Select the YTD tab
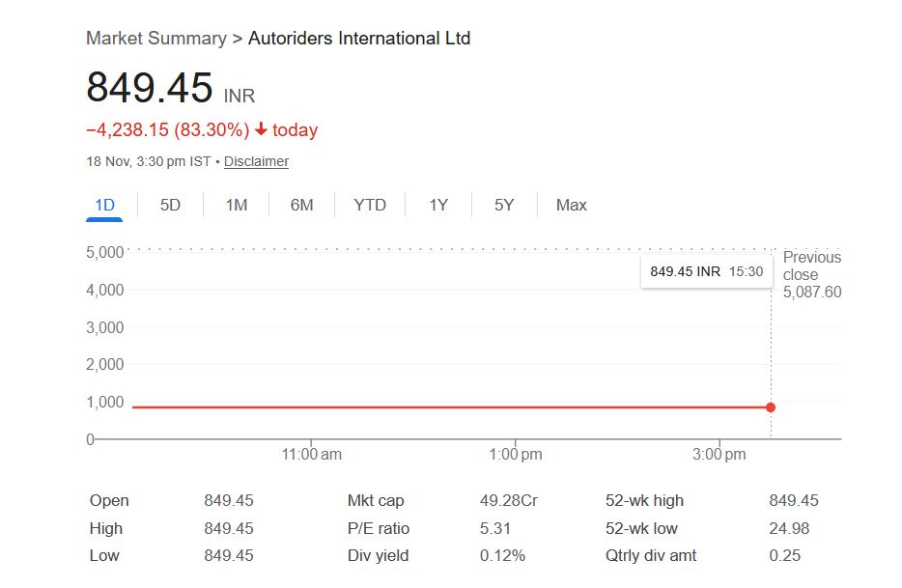The image size is (902, 588). tap(370, 205)
